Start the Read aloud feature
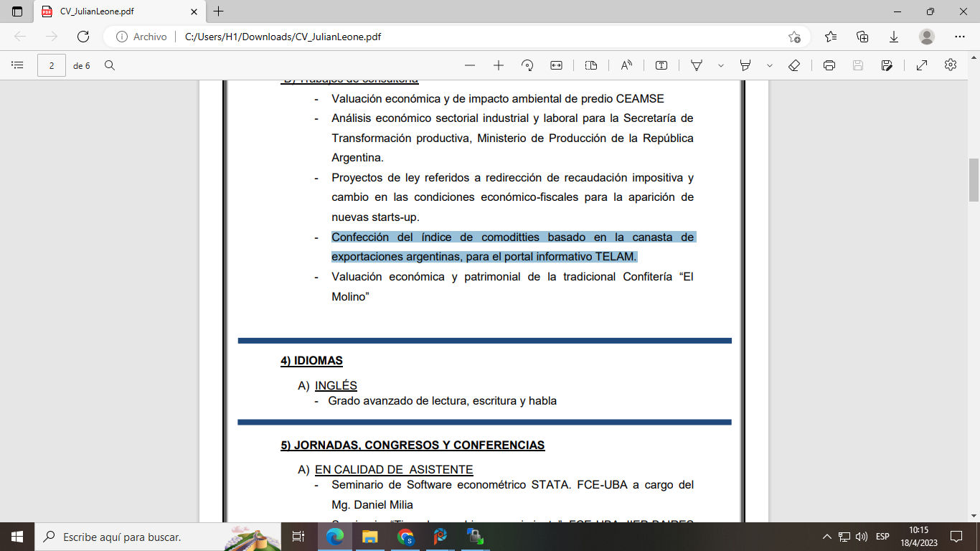 click(x=626, y=65)
